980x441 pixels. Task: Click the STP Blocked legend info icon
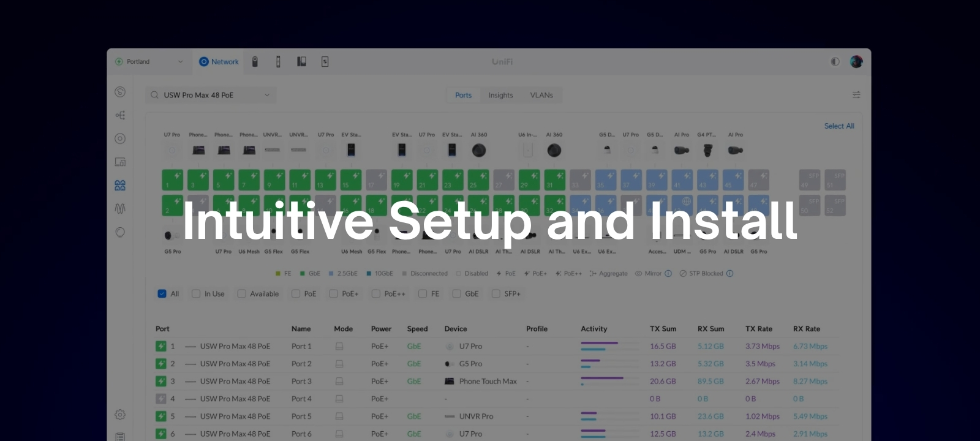(x=729, y=274)
